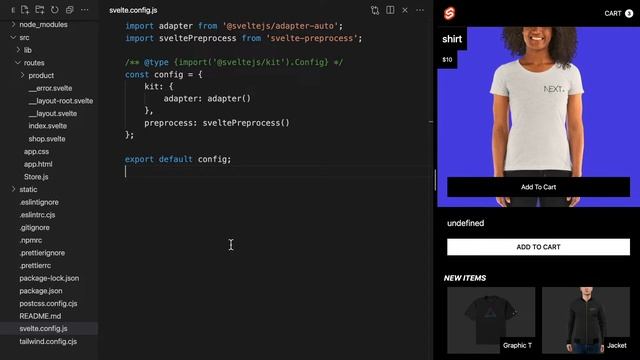The width and height of the screenshot is (640, 360).
Task: Select the svelte.config.js editor tab
Action: (133, 10)
